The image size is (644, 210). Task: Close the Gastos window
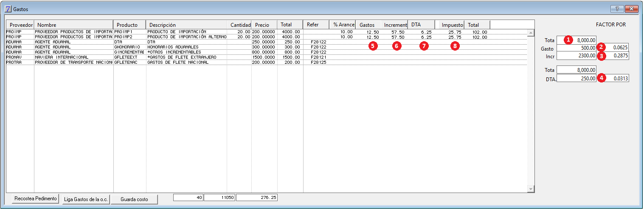pyautogui.click(x=632, y=9)
